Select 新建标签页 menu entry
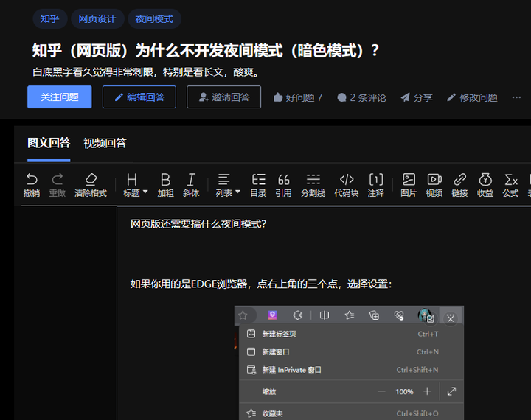 tap(351, 334)
